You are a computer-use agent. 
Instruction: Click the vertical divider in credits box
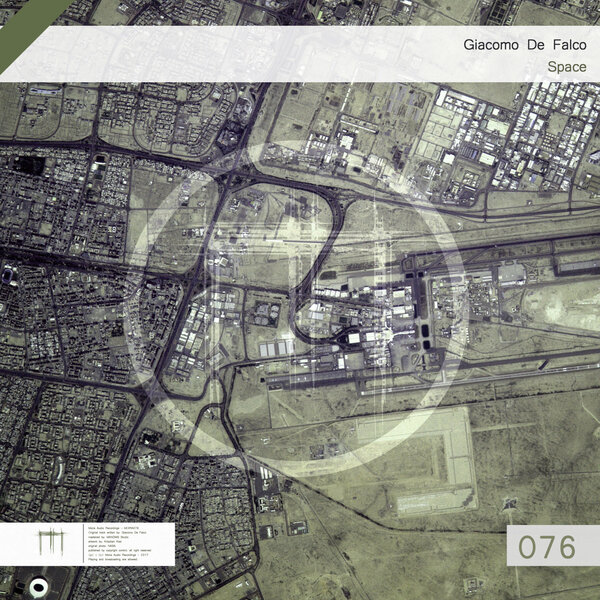click(x=83, y=543)
